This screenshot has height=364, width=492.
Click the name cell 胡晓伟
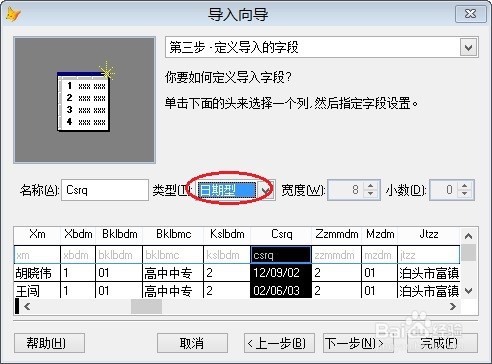[x=37, y=273]
